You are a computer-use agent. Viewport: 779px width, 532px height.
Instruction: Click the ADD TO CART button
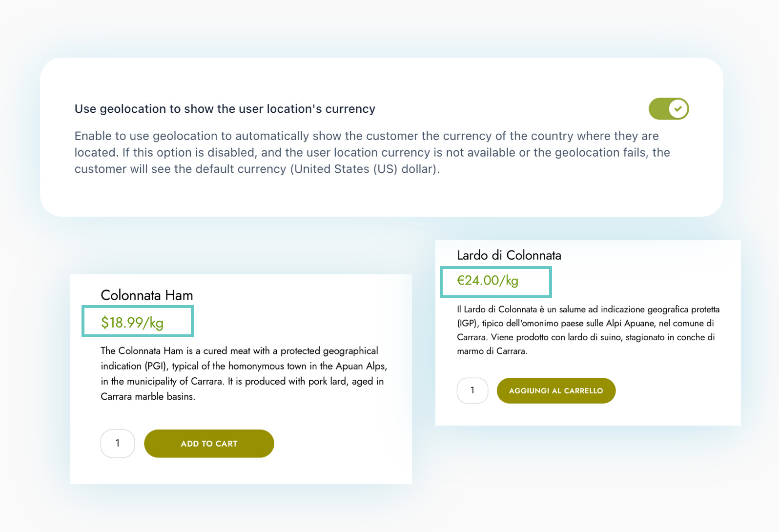coord(208,443)
